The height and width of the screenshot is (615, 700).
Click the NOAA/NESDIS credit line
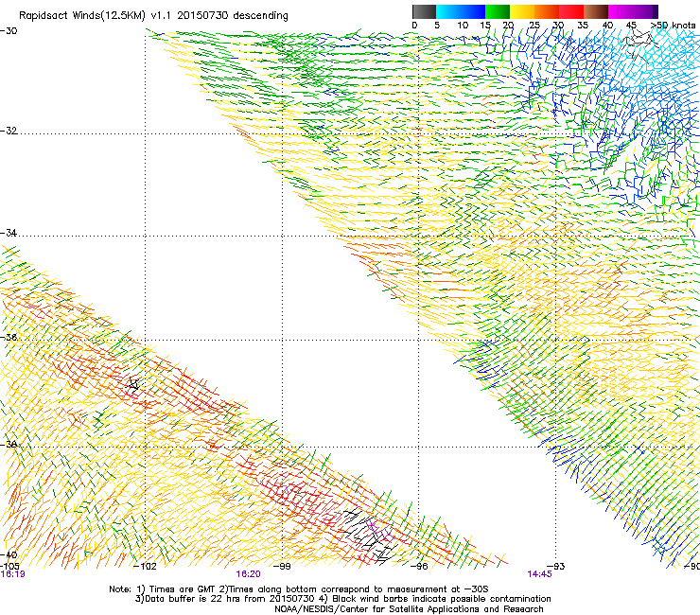pyautogui.click(x=409, y=609)
